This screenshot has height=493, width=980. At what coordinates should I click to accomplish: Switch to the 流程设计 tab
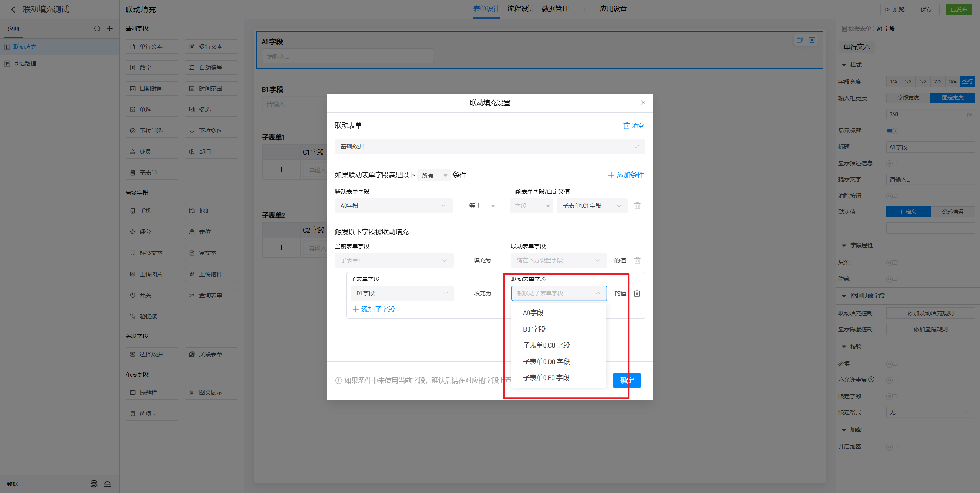tap(520, 9)
